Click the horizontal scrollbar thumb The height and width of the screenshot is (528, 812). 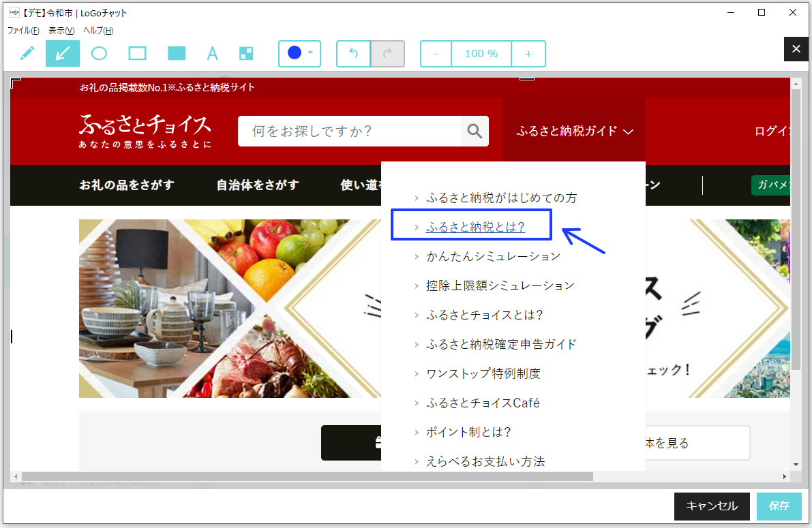307,476
